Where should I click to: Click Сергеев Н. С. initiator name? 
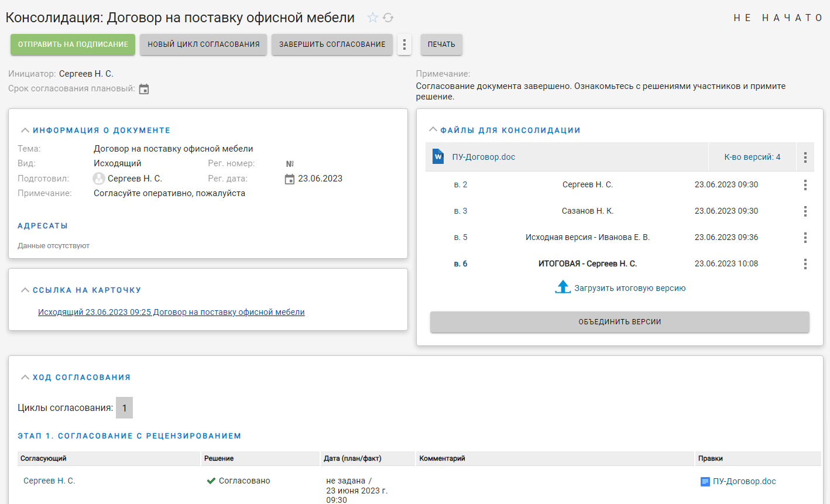click(x=86, y=74)
